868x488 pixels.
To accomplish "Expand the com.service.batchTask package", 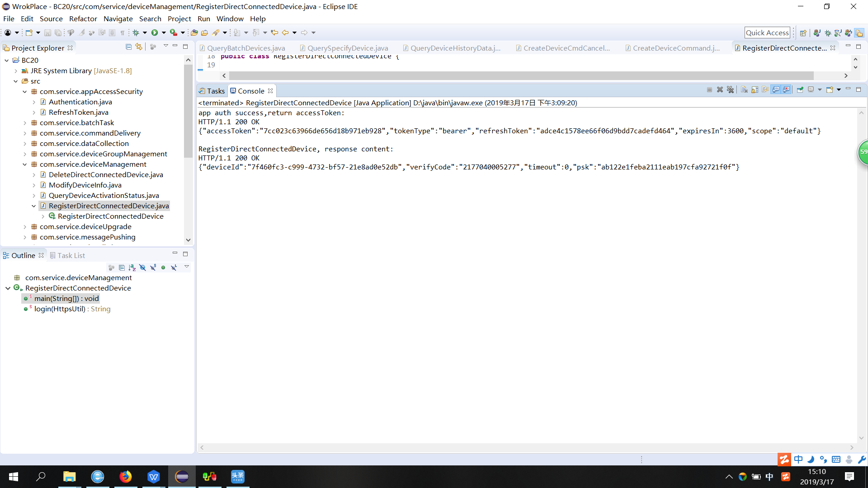I will click(x=25, y=123).
